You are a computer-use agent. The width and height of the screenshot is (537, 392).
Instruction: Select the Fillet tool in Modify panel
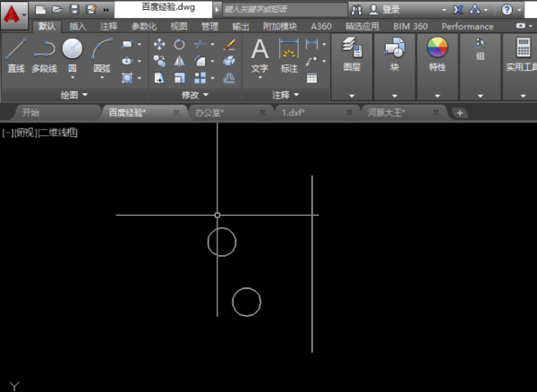click(200, 61)
